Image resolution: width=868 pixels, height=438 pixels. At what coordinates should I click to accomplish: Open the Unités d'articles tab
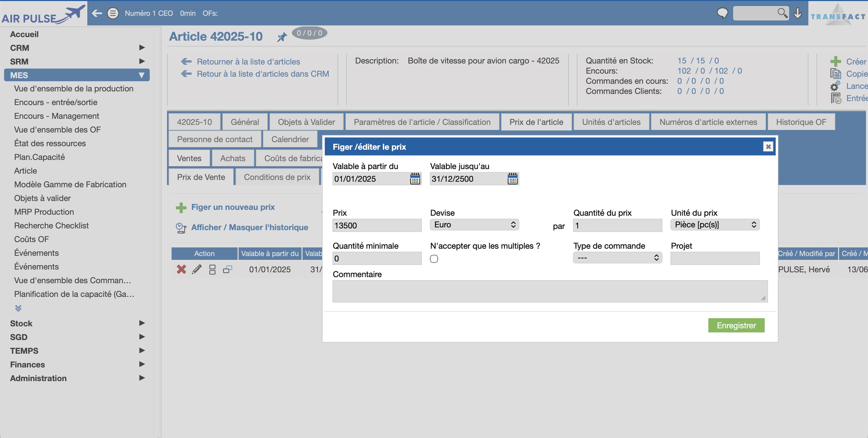pyautogui.click(x=611, y=122)
